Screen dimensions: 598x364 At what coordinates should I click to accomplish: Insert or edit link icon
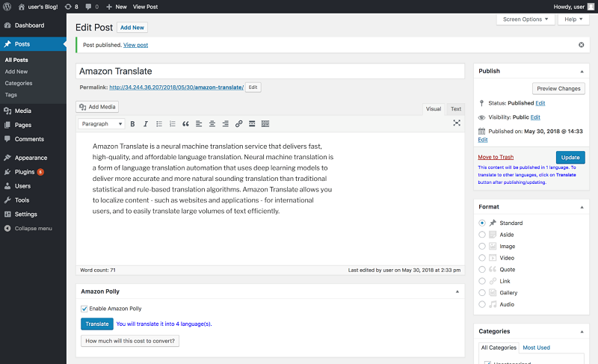[x=238, y=124]
